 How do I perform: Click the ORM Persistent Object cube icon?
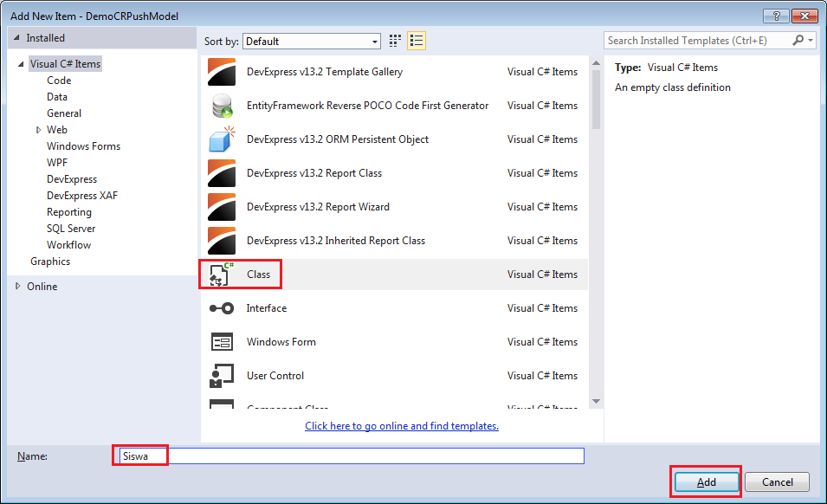tap(222, 139)
